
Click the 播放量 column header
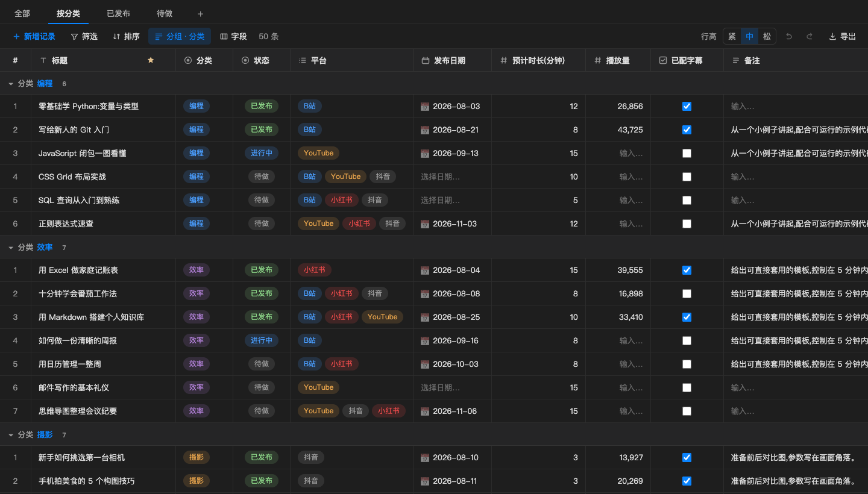(618, 60)
